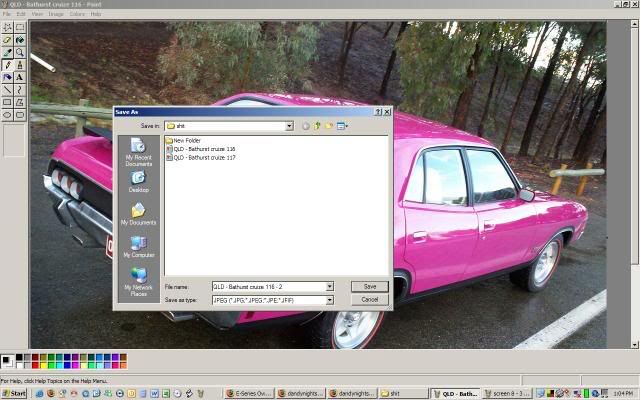Switch to the E-Series Ov... taskbar window
This screenshot has height=400, width=640.
(249, 393)
